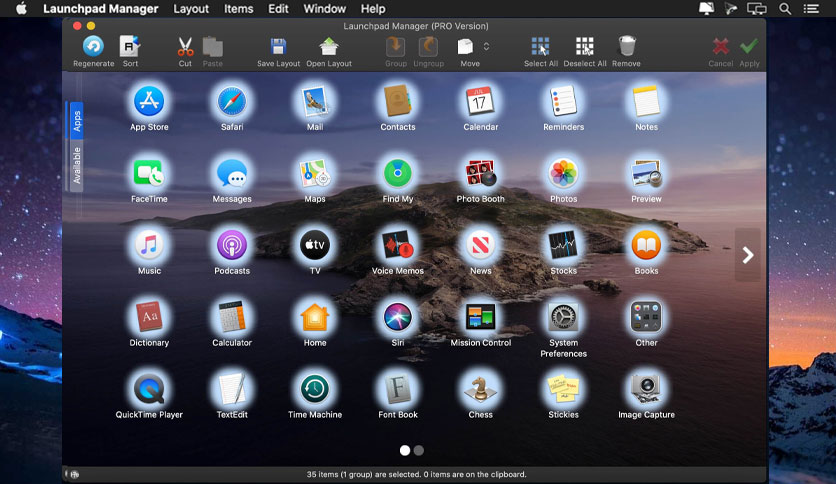Select the Photos app icon

pos(564,173)
